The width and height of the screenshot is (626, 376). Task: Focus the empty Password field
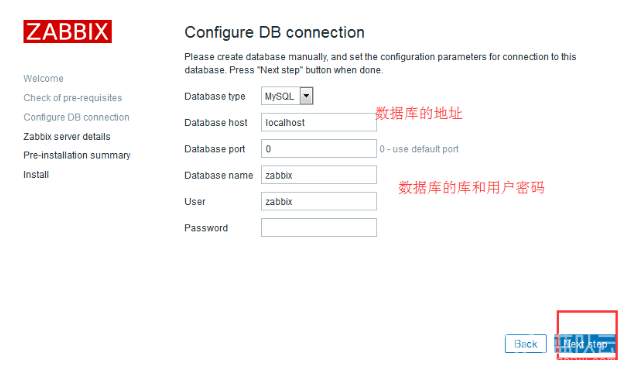pyautogui.click(x=319, y=228)
